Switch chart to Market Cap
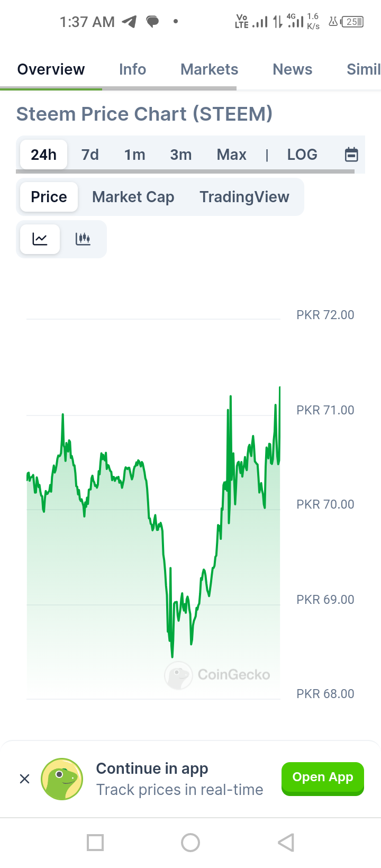The height and width of the screenshot is (868, 381). coord(133,197)
